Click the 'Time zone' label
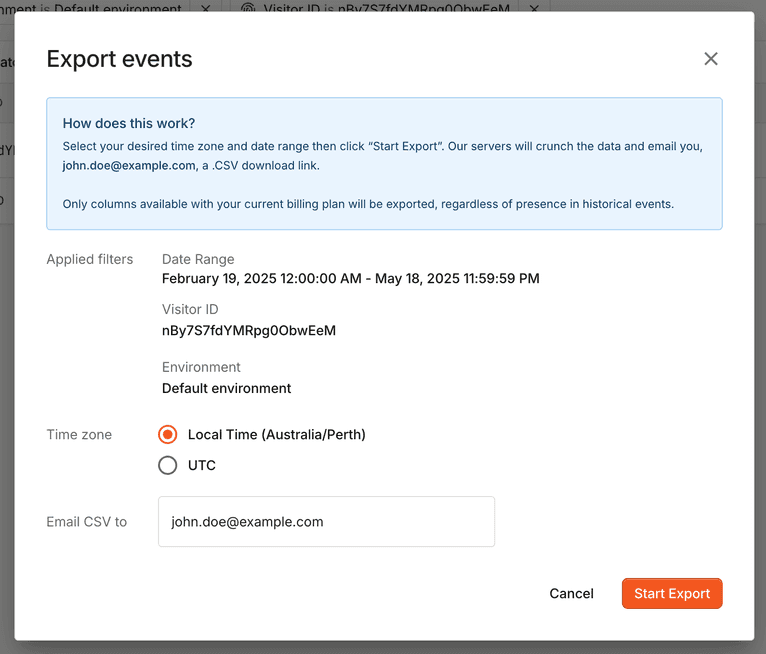This screenshot has width=766, height=654. 79,435
